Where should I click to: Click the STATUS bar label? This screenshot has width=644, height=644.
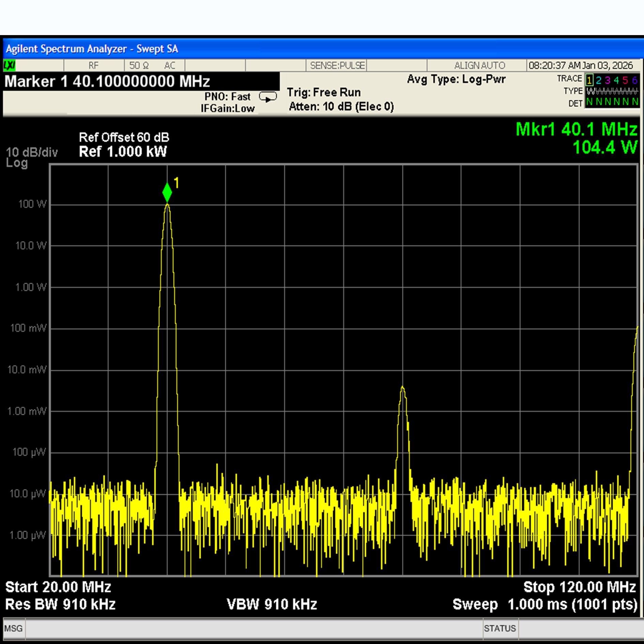[x=500, y=628]
